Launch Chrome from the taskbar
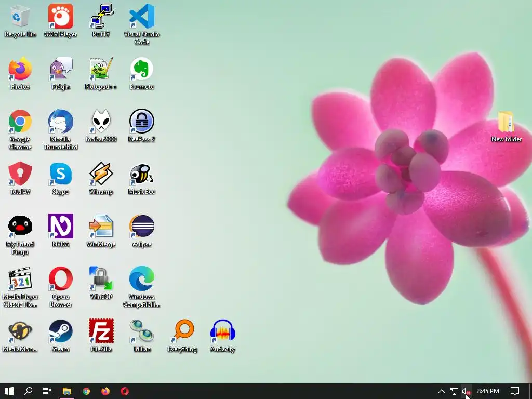Viewport: 532px width, 399px height. click(86, 391)
